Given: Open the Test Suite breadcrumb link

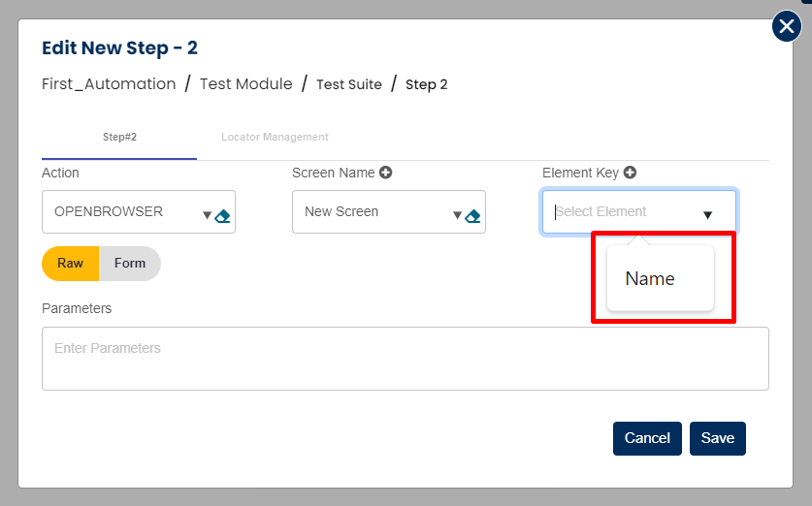Looking at the screenshot, I should 348,84.
